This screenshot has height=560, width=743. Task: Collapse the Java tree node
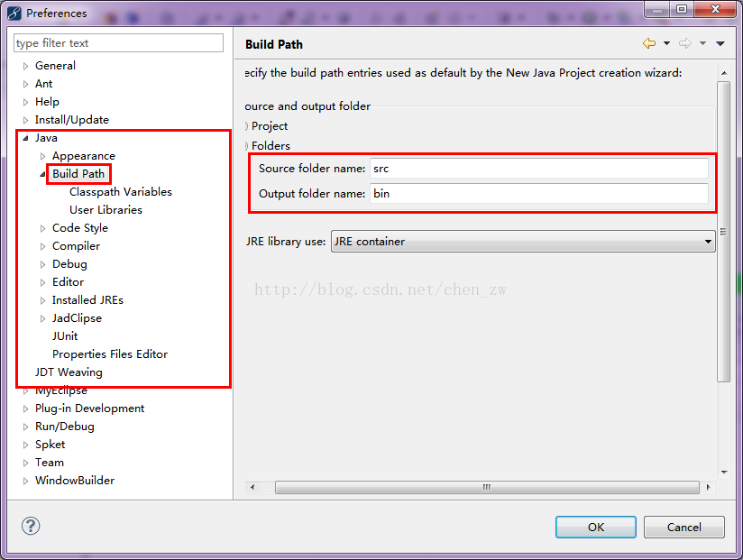(x=25, y=138)
